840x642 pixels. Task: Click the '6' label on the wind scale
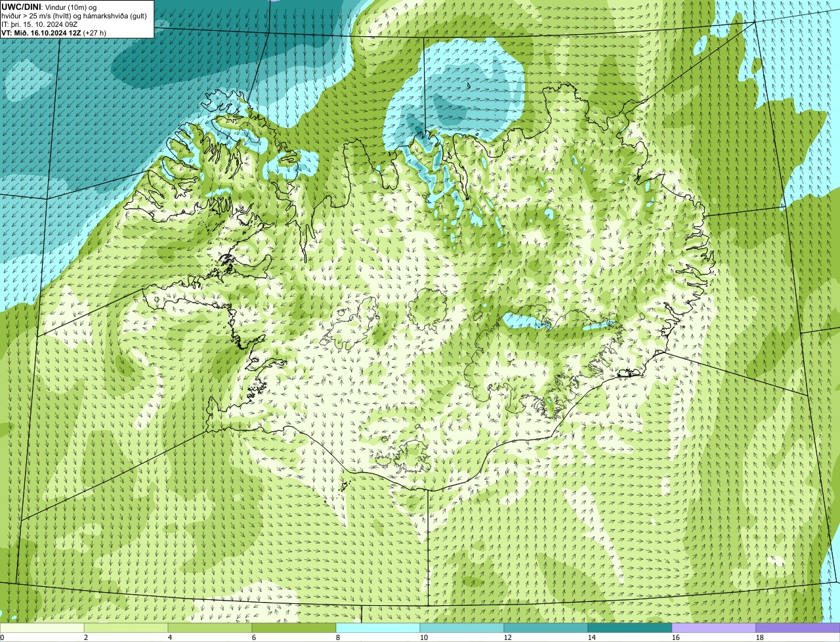pyautogui.click(x=254, y=637)
